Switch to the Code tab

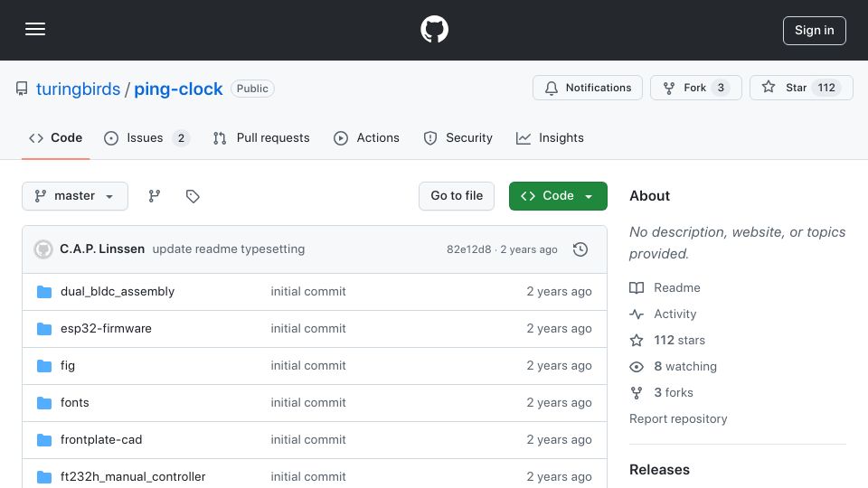[55, 137]
